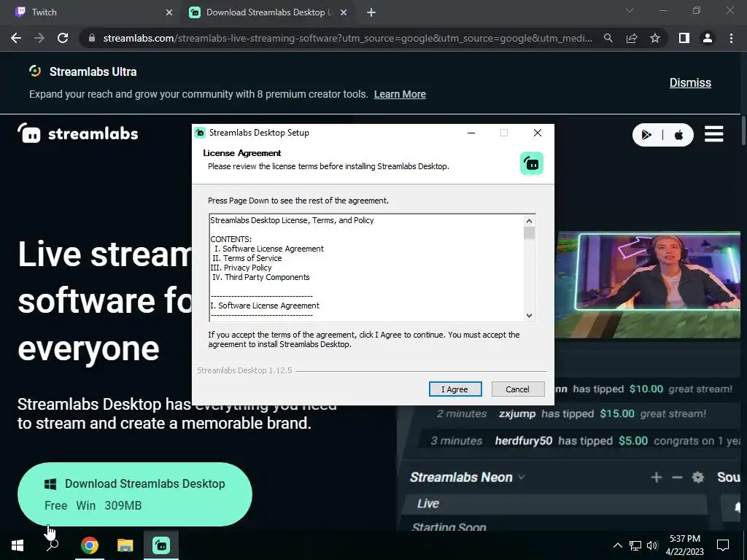Image resolution: width=747 pixels, height=560 pixels.
Task: Go to streamlabs home logo
Action: coord(77,134)
